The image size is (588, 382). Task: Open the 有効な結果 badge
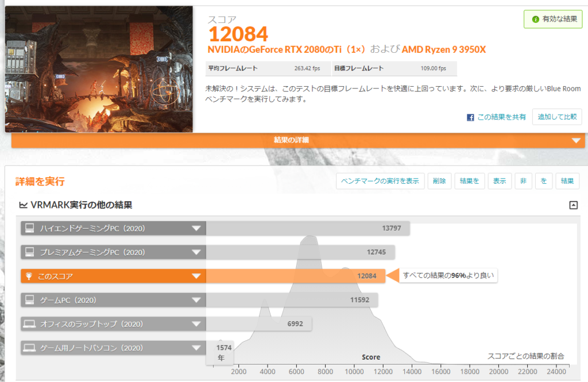553,19
